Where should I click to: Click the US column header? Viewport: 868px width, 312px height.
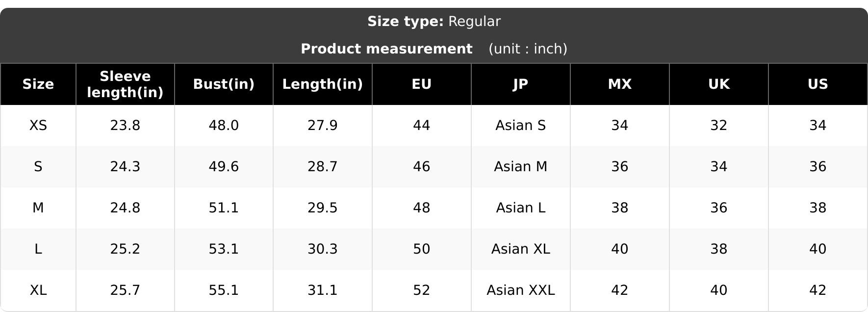(818, 84)
